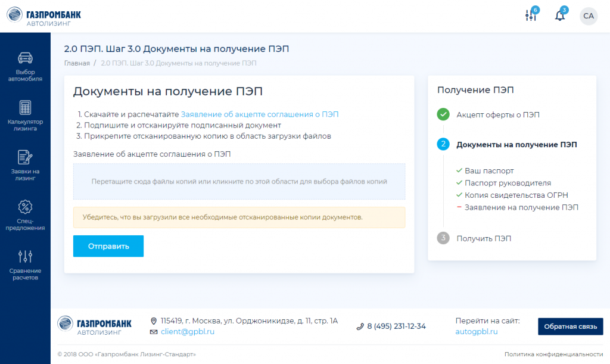Go to Главная breadcrumb

click(77, 63)
